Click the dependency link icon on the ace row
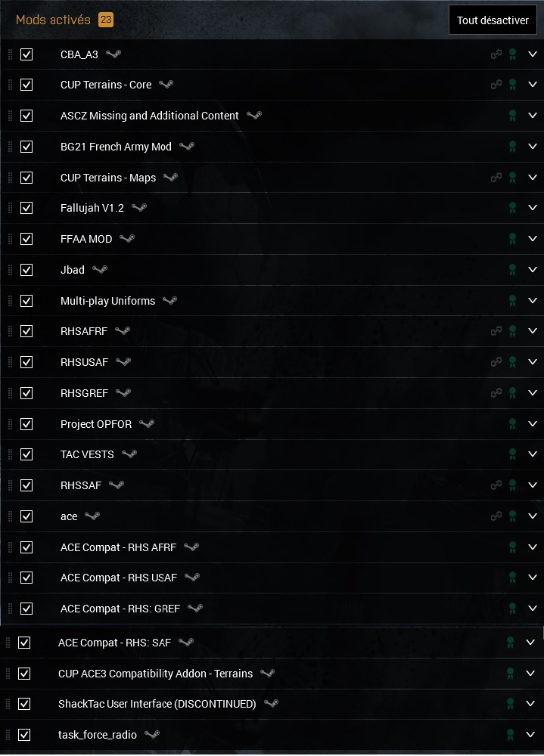Image resolution: width=544 pixels, height=756 pixels. [x=496, y=516]
